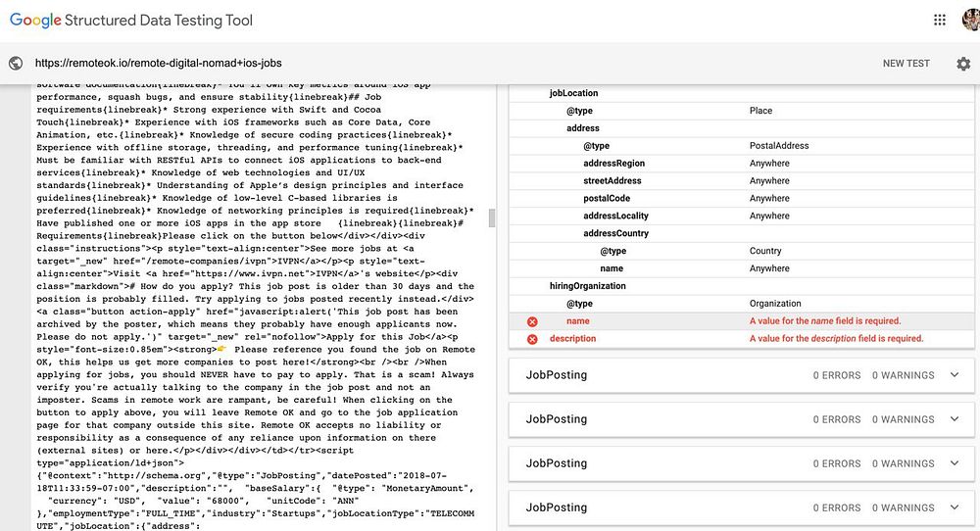Click the code pane scrollbar handle
This screenshot has height=531, width=980.
pos(492,218)
